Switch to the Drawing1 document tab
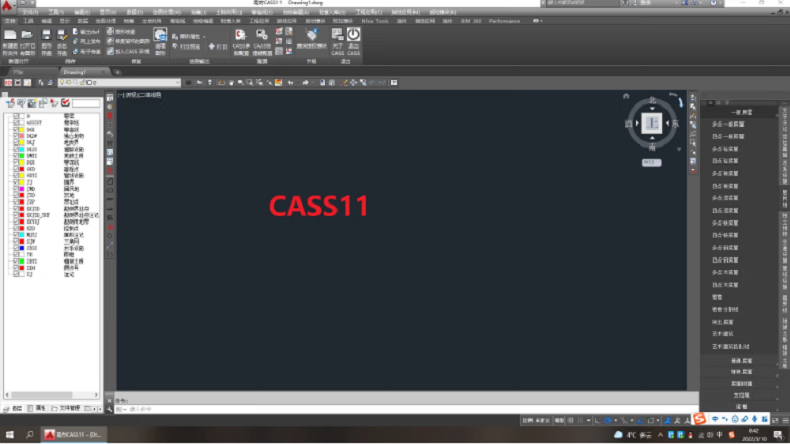The height and width of the screenshot is (444, 790). point(75,72)
